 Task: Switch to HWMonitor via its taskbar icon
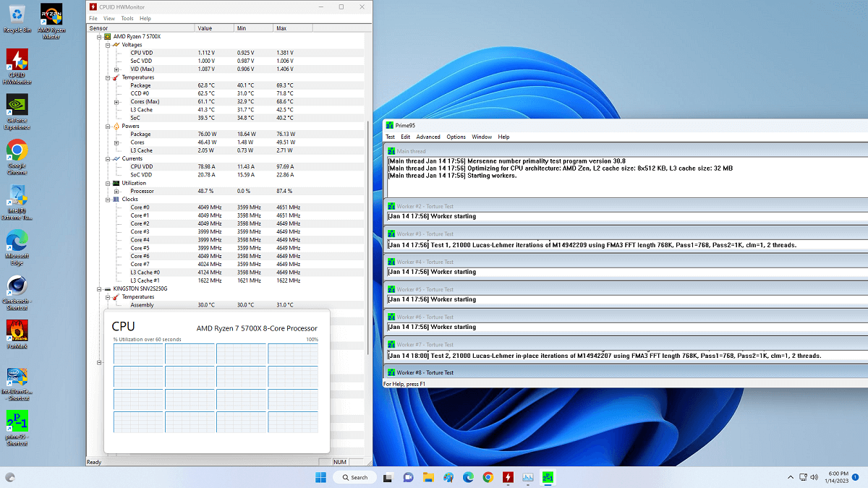click(x=508, y=477)
